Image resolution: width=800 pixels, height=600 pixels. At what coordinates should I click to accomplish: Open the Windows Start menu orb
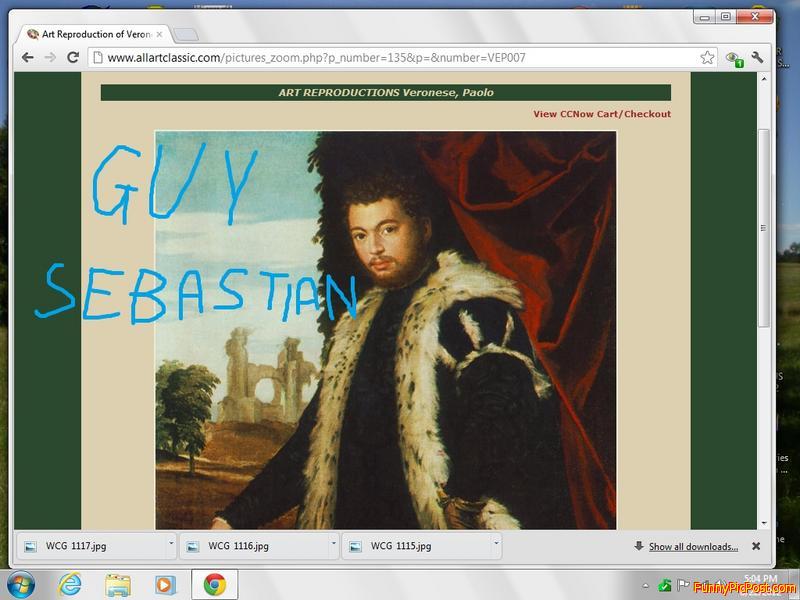(20, 585)
